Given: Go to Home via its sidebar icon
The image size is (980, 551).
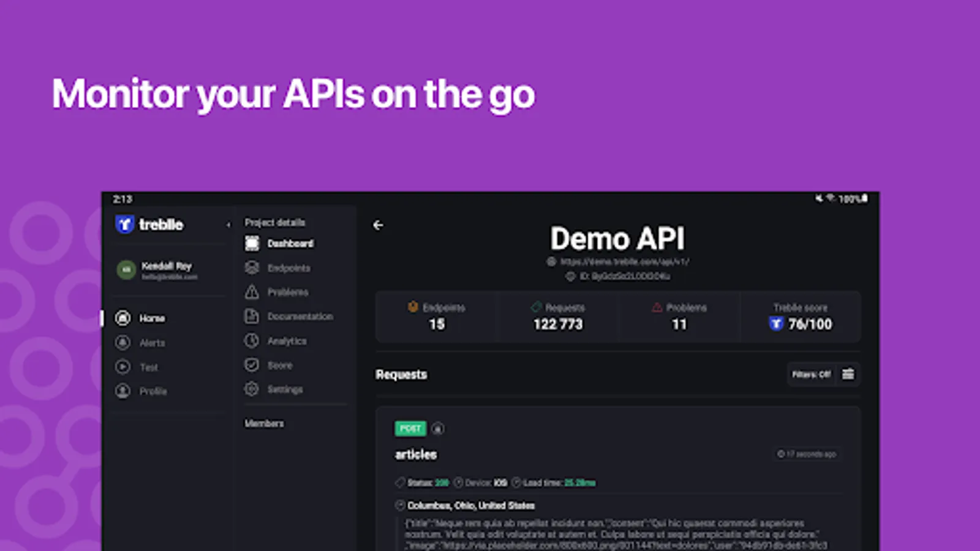Looking at the screenshot, I should pos(123,318).
